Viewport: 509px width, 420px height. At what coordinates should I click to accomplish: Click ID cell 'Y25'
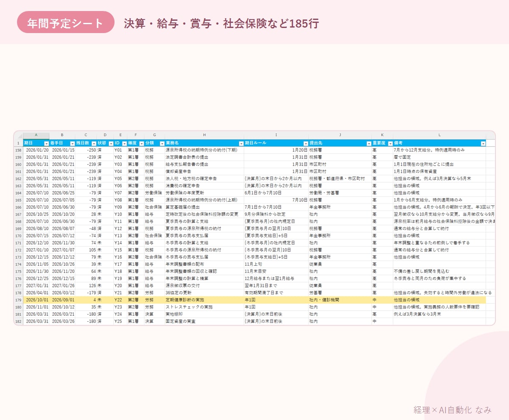coord(120,321)
